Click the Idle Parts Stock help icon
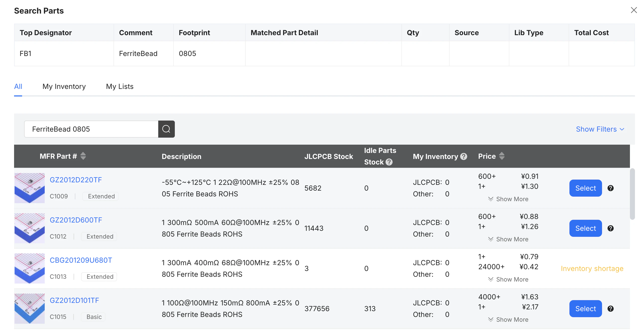This screenshot has height=331, width=644. (x=389, y=162)
